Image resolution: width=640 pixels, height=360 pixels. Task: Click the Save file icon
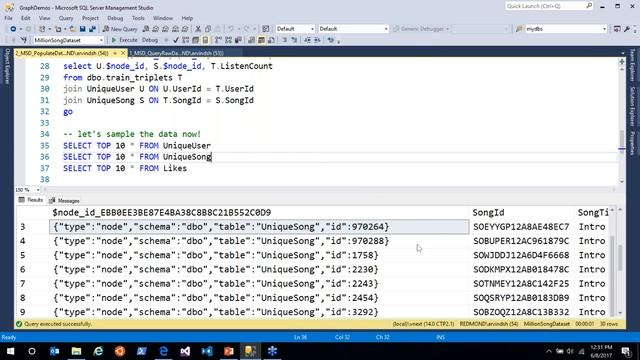click(x=83, y=29)
